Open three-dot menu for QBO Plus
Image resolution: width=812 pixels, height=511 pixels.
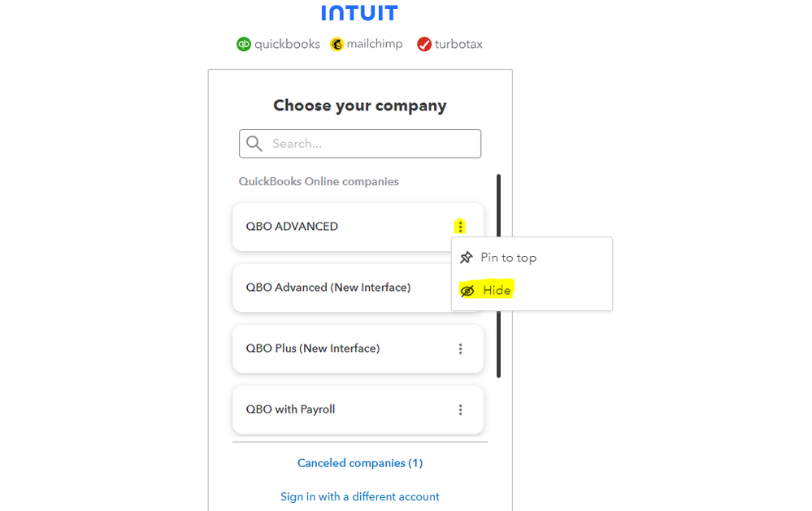(x=460, y=349)
